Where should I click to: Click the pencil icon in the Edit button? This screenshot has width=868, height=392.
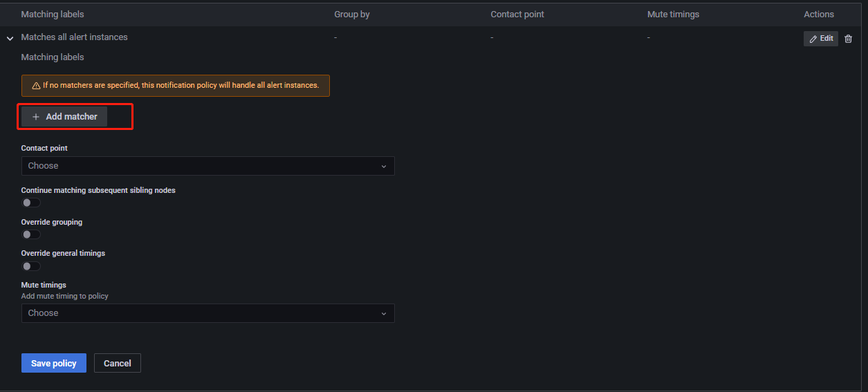(813, 39)
